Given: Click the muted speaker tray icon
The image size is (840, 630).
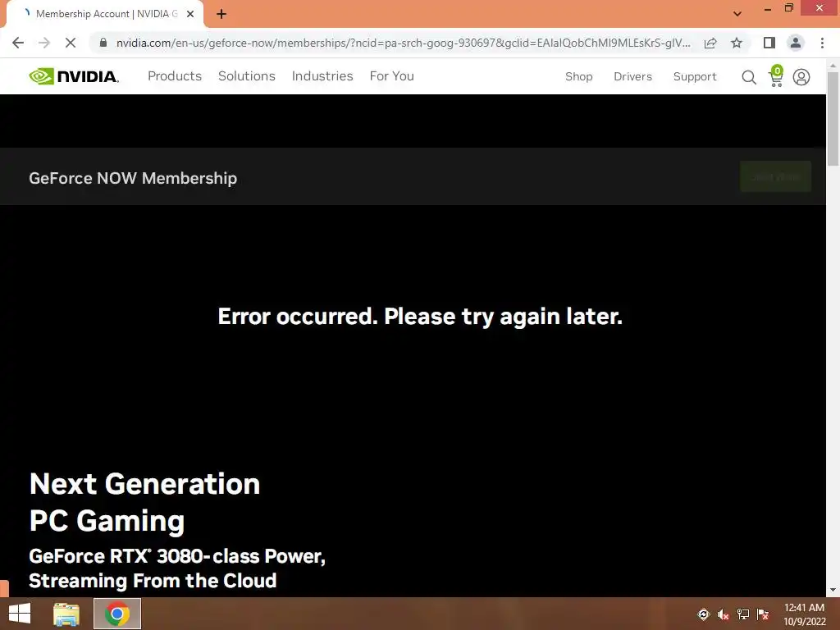Looking at the screenshot, I should click(724, 614).
